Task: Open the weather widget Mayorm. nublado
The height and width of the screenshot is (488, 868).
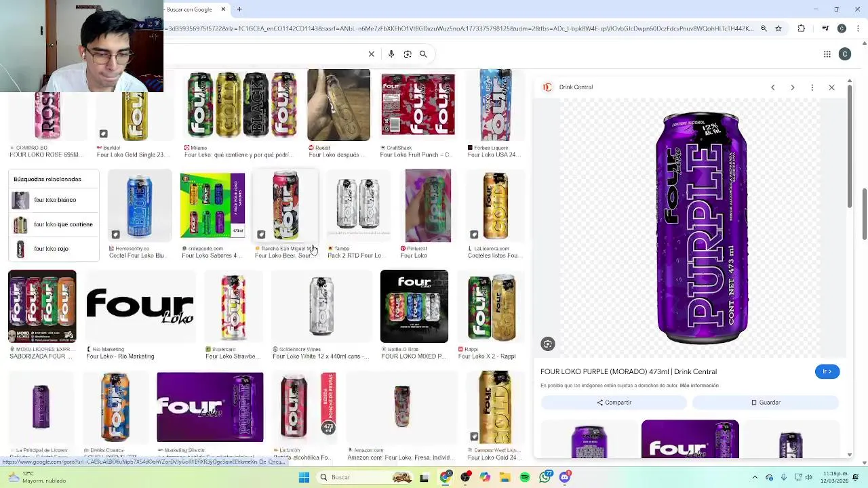Action: pos(36,477)
